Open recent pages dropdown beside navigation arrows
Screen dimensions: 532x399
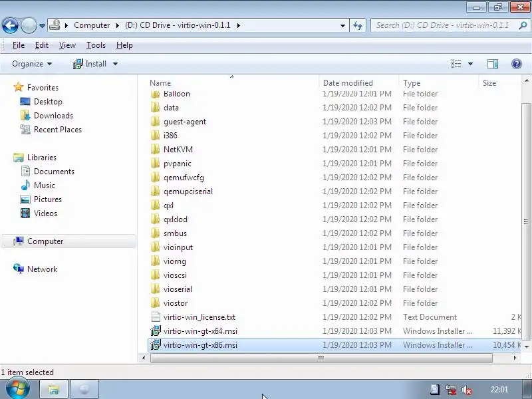pyautogui.click(x=42, y=26)
